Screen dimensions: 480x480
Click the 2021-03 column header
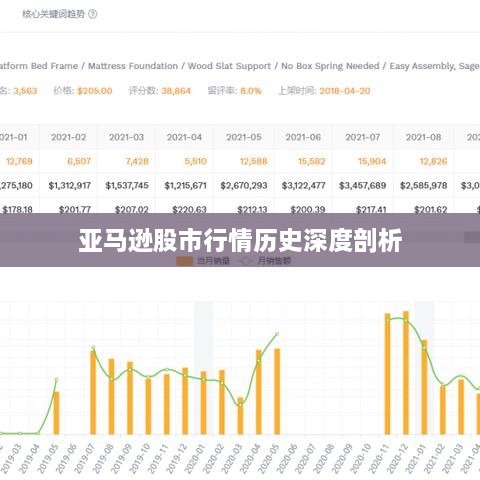click(x=126, y=137)
